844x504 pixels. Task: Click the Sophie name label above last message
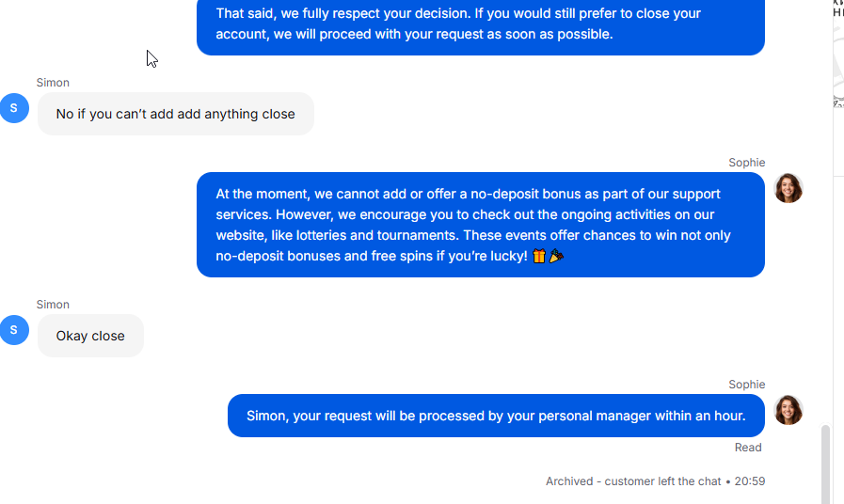point(746,385)
